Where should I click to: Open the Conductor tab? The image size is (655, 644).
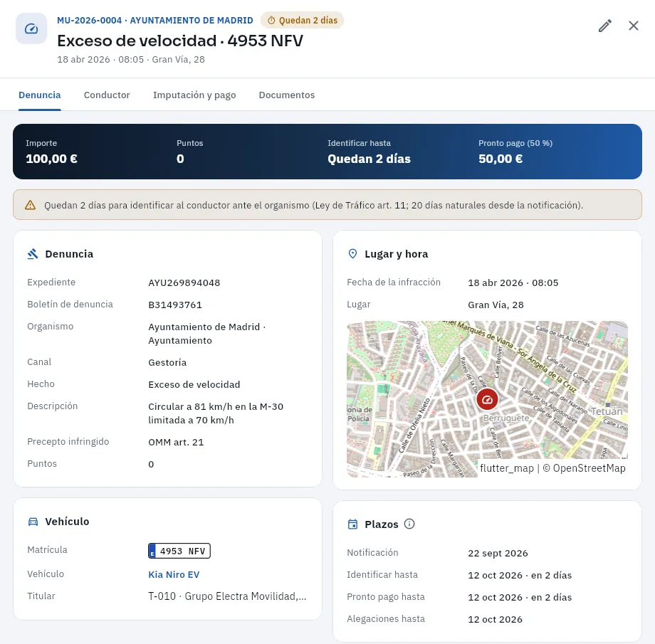click(107, 95)
